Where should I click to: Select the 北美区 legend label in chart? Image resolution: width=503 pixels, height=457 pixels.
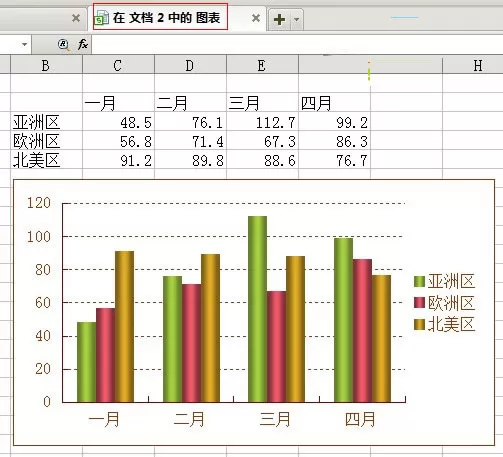click(x=451, y=324)
